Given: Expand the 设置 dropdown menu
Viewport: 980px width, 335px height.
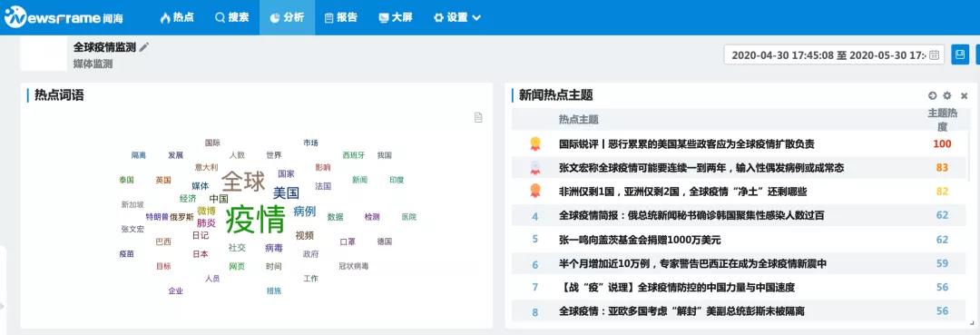Looking at the screenshot, I should [x=456, y=17].
